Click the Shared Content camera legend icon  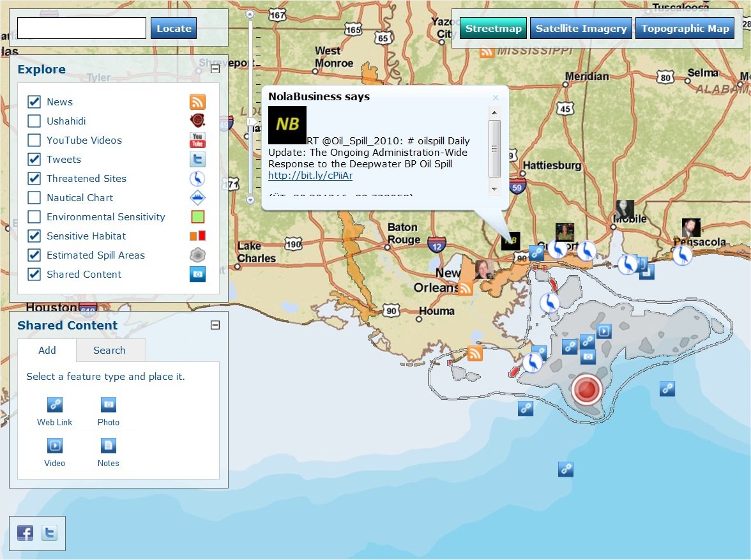pos(197,274)
